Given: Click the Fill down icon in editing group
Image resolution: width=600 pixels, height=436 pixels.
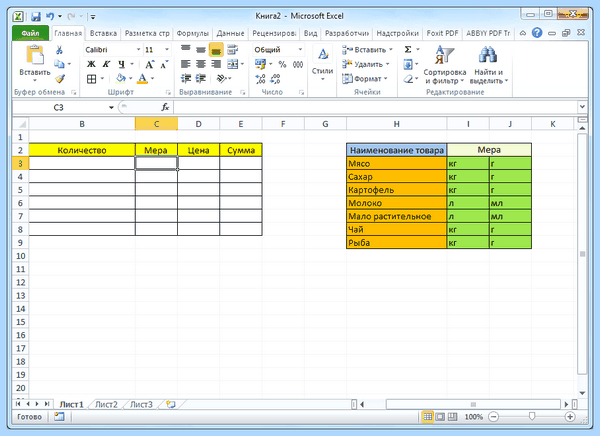Looking at the screenshot, I should [x=408, y=64].
